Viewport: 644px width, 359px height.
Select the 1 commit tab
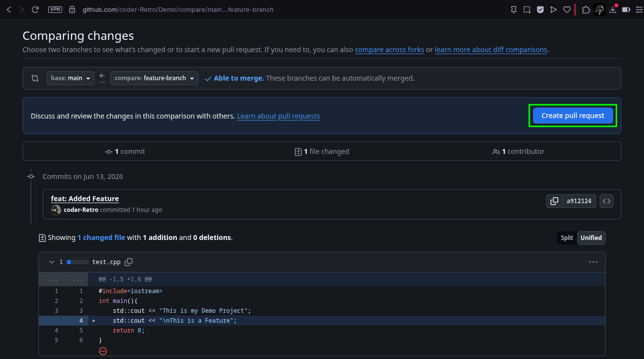point(125,151)
